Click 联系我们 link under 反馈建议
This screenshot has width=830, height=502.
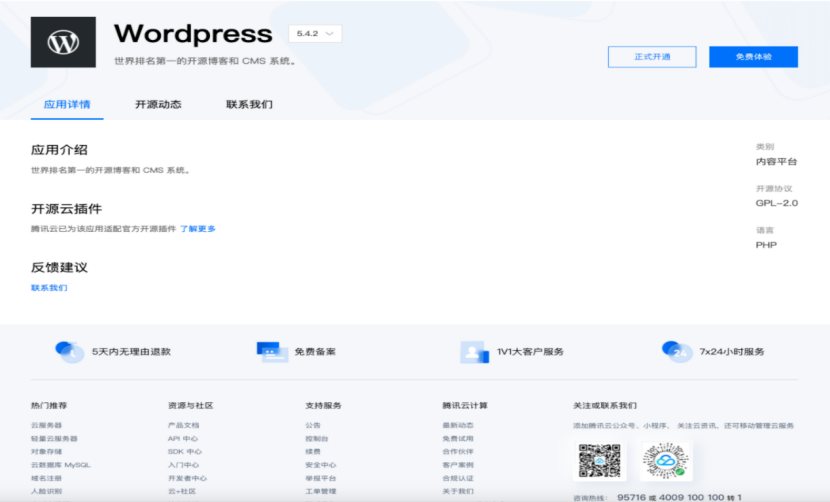point(49,288)
